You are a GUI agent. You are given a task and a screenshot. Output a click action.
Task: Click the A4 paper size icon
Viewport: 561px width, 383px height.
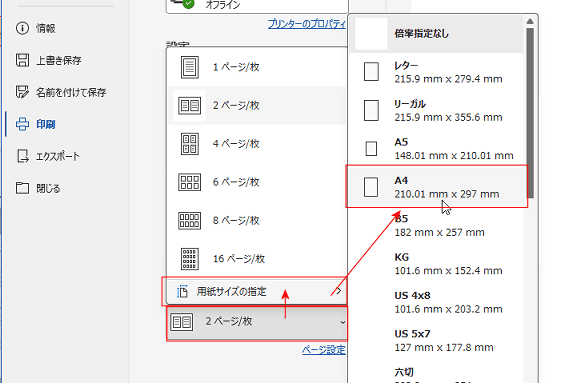click(371, 187)
